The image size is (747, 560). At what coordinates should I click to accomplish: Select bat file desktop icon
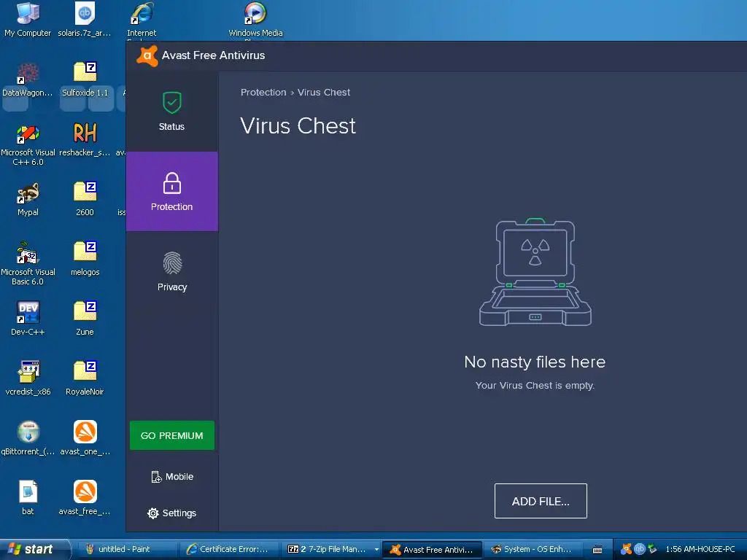[x=28, y=499]
